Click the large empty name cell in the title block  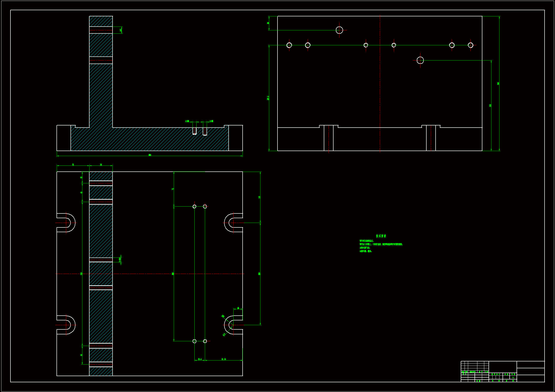503,367
